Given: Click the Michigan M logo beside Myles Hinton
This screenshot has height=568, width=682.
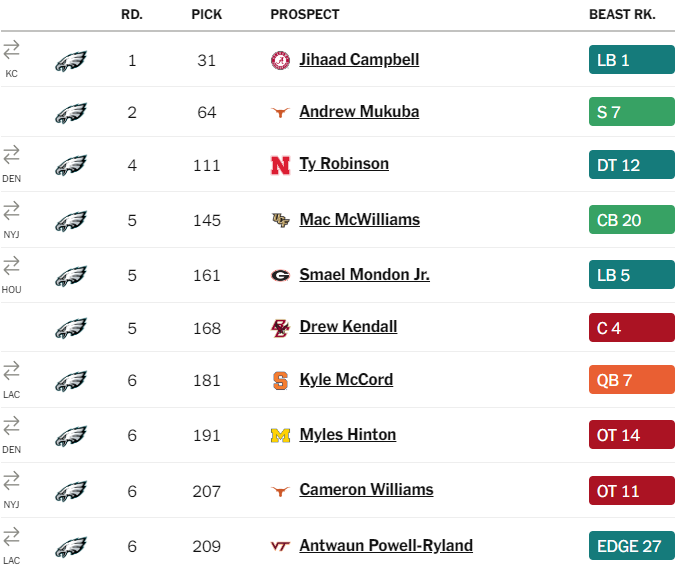Looking at the screenshot, I should click(x=280, y=435).
